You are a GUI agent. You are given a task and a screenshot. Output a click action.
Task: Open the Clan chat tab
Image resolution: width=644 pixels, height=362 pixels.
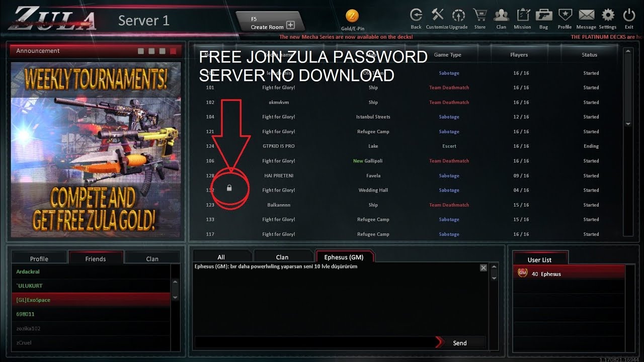[282, 256]
